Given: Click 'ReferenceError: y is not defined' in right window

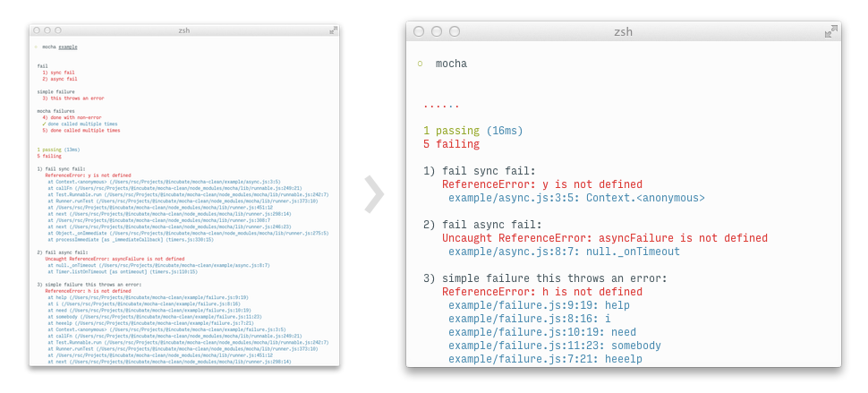Looking at the screenshot, I should click(542, 185).
